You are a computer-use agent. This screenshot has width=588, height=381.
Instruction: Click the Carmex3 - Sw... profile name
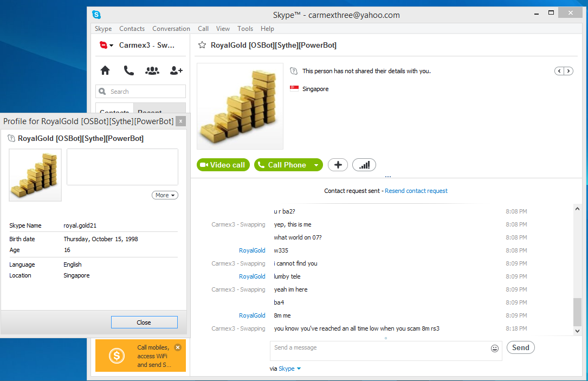pyautogui.click(x=147, y=45)
